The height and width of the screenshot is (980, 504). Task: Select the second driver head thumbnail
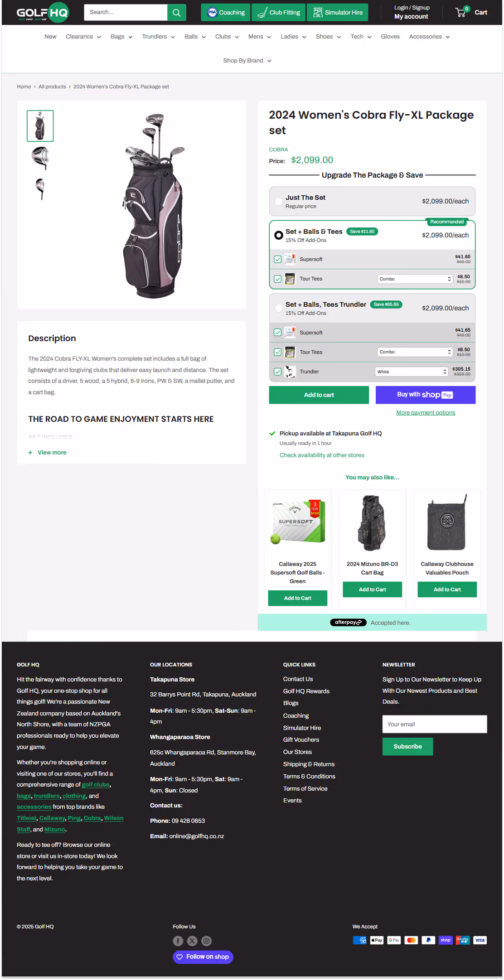(x=40, y=158)
